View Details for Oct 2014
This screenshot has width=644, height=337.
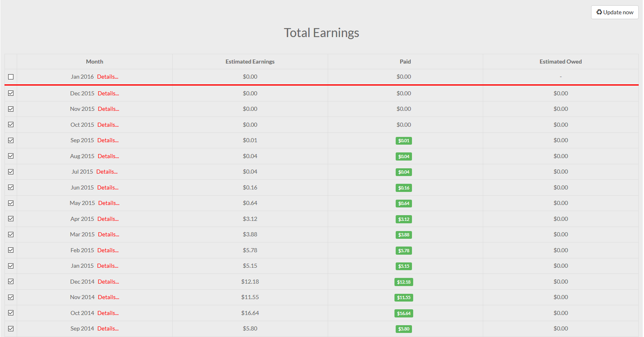click(108, 313)
